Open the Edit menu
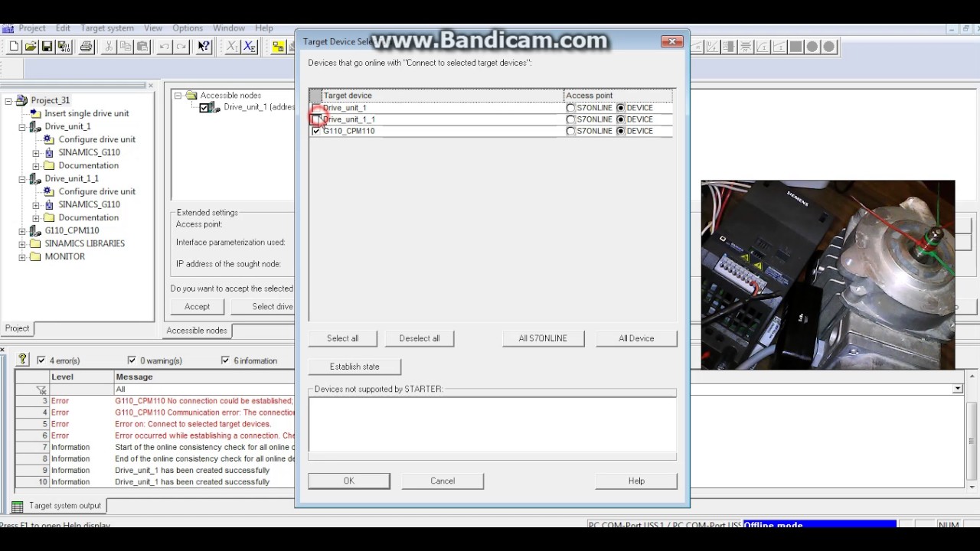 pyautogui.click(x=63, y=28)
